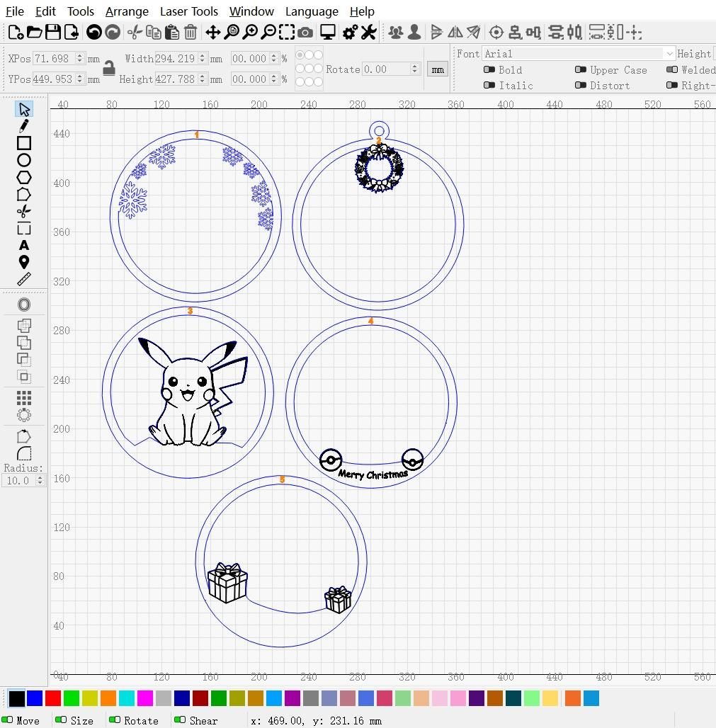Switch units with the mm button
Image resolution: width=716 pixels, height=728 pixels.
(x=438, y=69)
